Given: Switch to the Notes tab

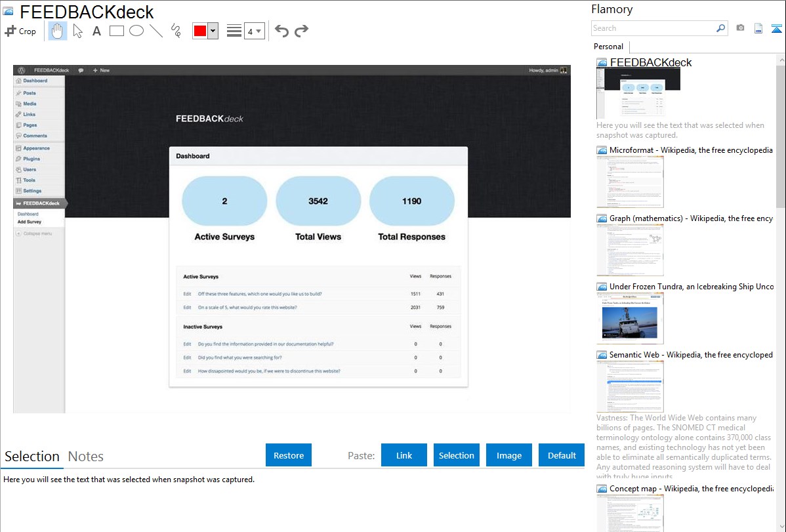Looking at the screenshot, I should point(86,457).
